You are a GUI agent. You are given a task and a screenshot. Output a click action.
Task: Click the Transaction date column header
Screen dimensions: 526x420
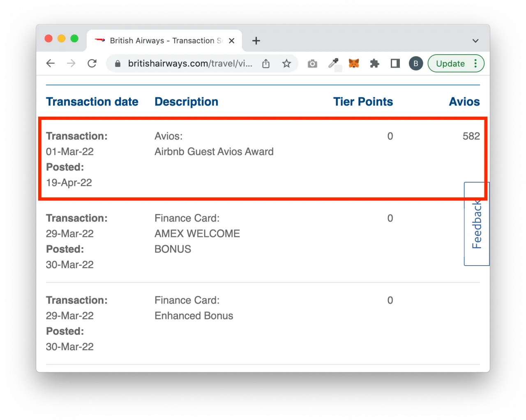(x=92, y=102)
